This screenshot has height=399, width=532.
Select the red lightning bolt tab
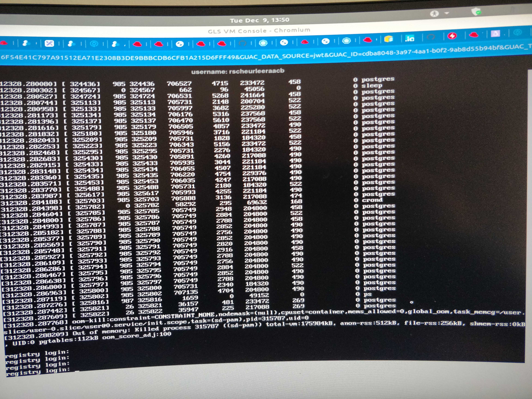pyautogui.click(x=452, y=36)
